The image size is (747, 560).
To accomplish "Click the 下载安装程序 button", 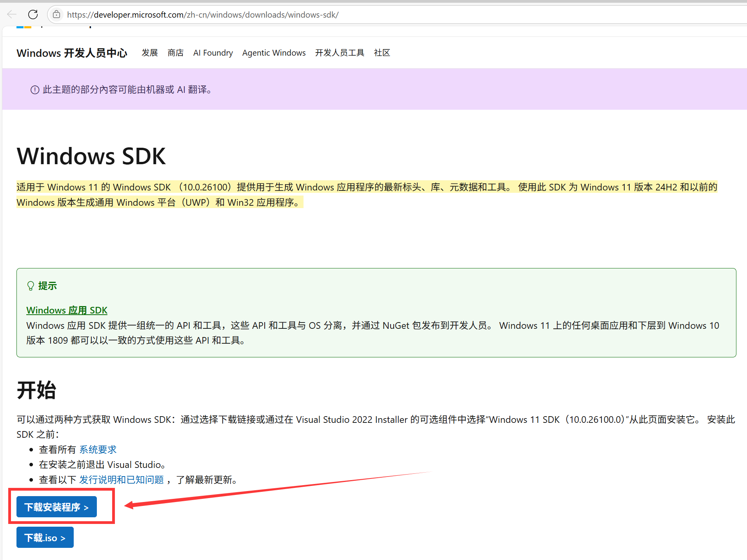I will (x=56, y=507).
